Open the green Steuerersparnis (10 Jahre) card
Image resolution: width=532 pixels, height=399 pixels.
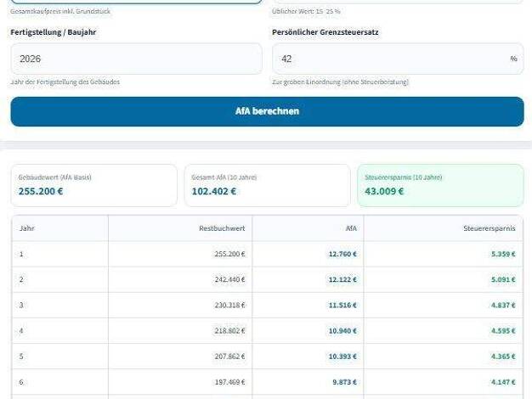[x=440, y=185]
